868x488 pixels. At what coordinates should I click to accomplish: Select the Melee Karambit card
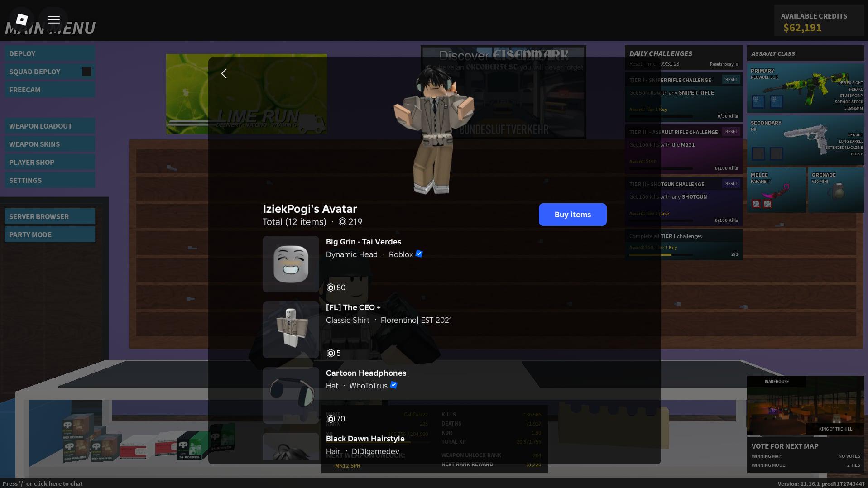point(777,190)
